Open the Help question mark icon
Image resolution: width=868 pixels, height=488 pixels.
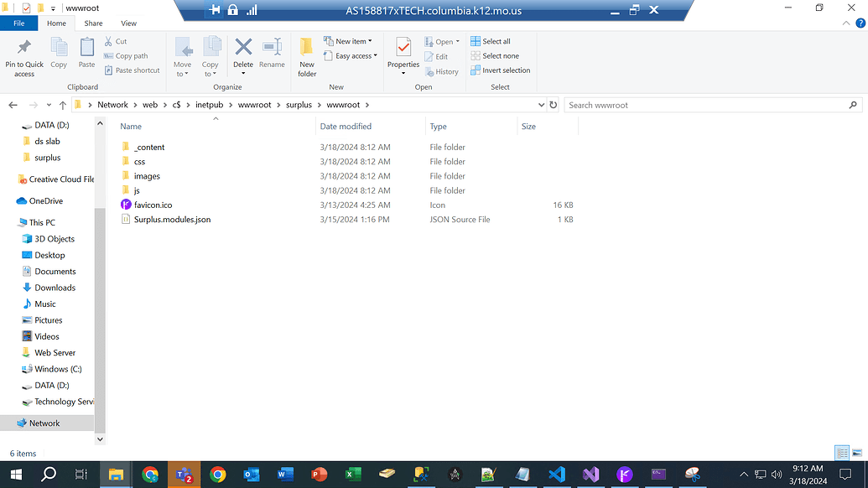[860, 23]
